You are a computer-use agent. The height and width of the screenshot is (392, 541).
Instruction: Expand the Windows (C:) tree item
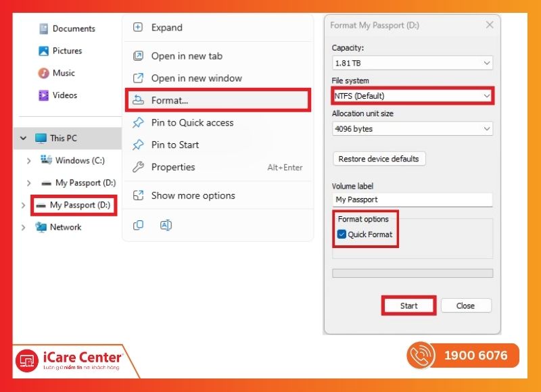pyautogui.click(x=29, y=160)
